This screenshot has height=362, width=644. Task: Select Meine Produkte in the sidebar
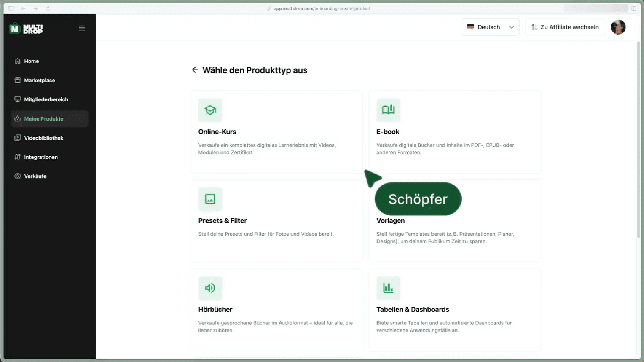coord(44,119)
